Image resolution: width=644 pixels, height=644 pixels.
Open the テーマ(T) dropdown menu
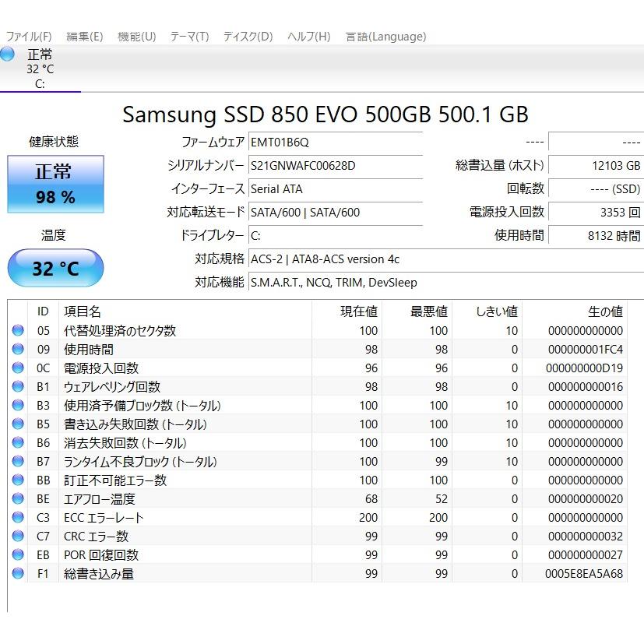coord(187,36)
